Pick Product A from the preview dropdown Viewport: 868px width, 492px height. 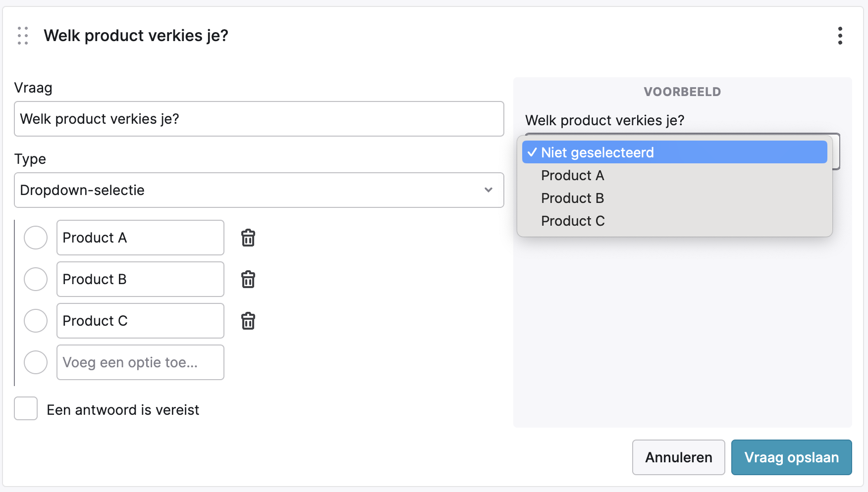573,175
